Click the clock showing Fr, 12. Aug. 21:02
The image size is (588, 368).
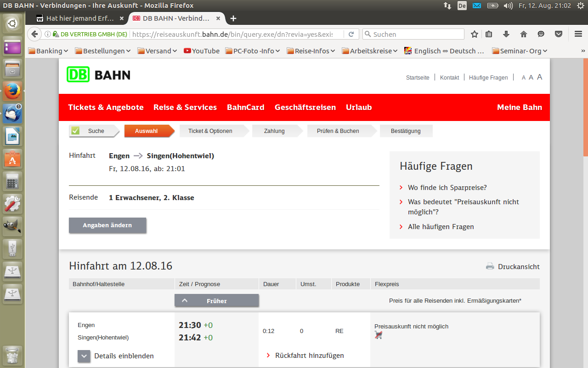tap(545, 6)
